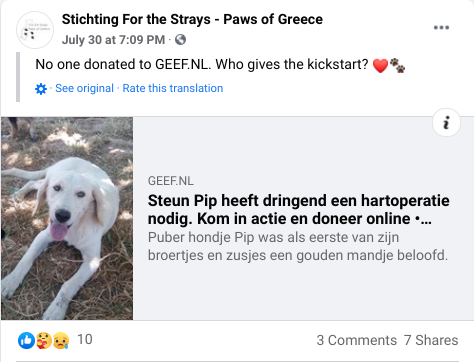Open the white dog photo thumbnail
474x362 pixels.
[x=67, y=218]
